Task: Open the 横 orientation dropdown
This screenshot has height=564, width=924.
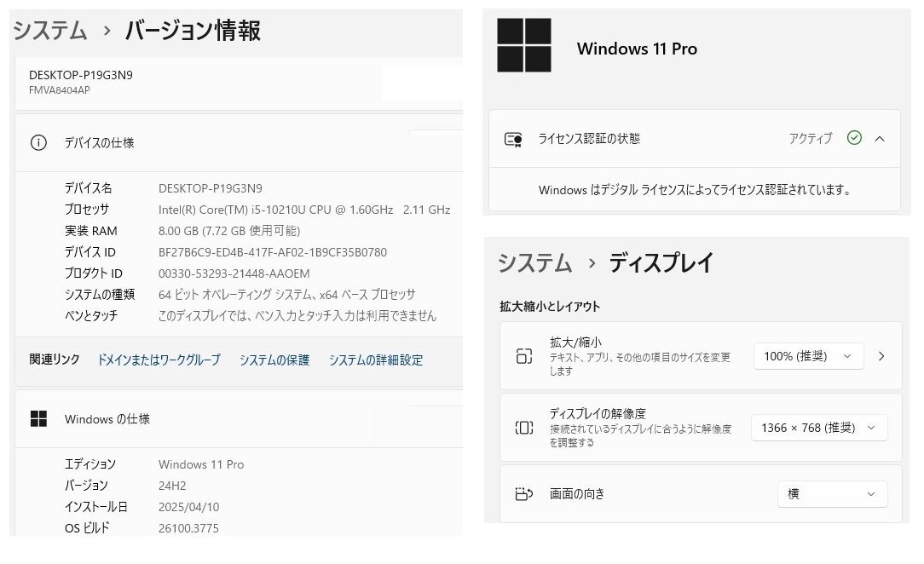Action: (x=833, y=494)
